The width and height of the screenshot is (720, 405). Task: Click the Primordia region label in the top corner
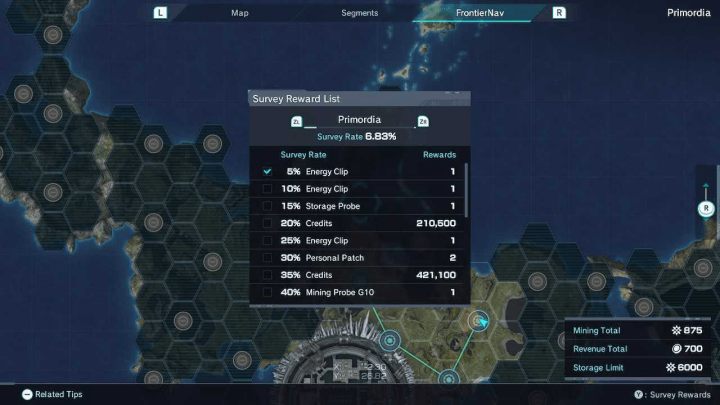(688, 13)
